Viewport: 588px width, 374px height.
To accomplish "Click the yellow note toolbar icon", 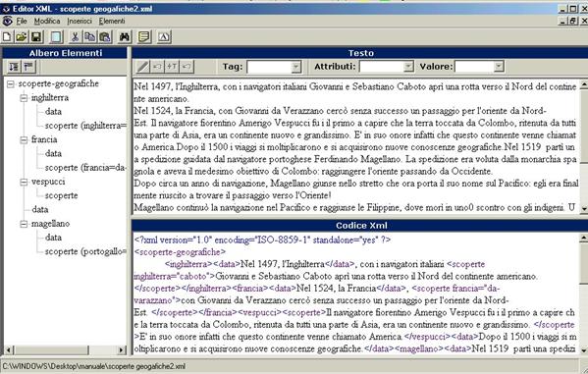I will coord(144,36).
